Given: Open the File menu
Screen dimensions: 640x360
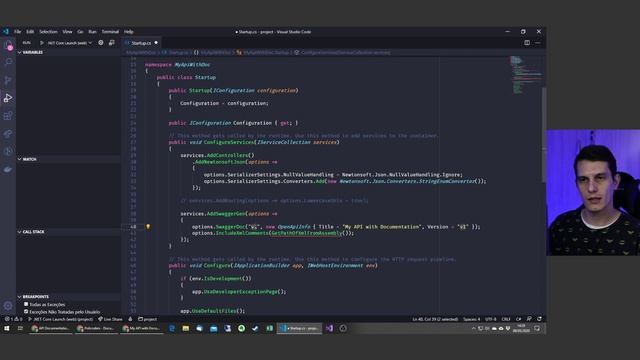Looking at the screenshot, I should point(18,31).
